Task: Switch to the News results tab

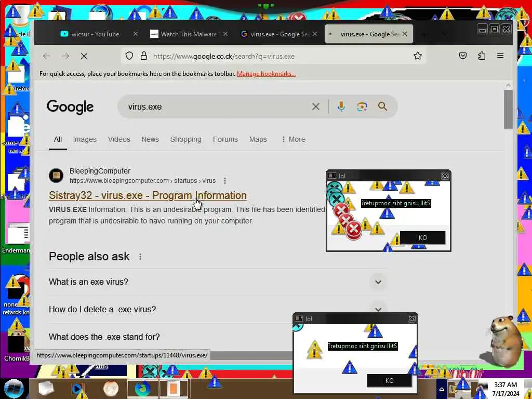Action: coord(150,139)
